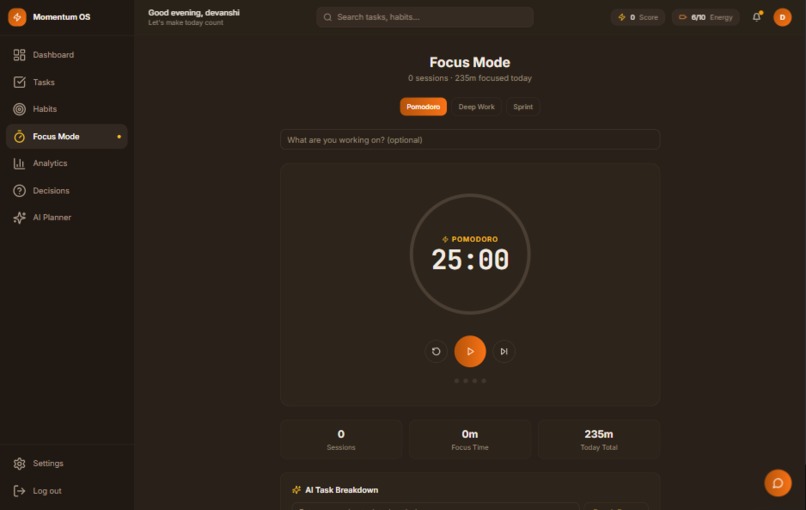
Task: Open Settings from the sidebar
Action: (x=66, y=463)
